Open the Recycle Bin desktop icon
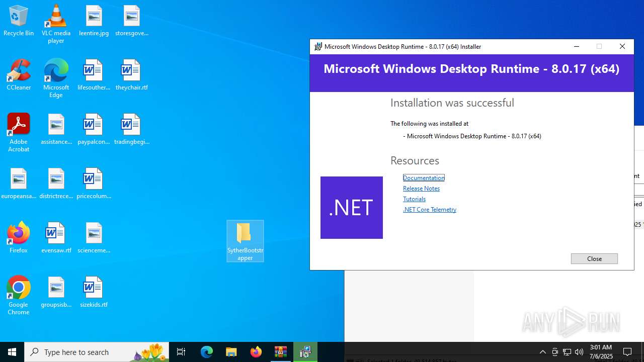644x362 pixels. pyautogui.click(x=19, y=21)
